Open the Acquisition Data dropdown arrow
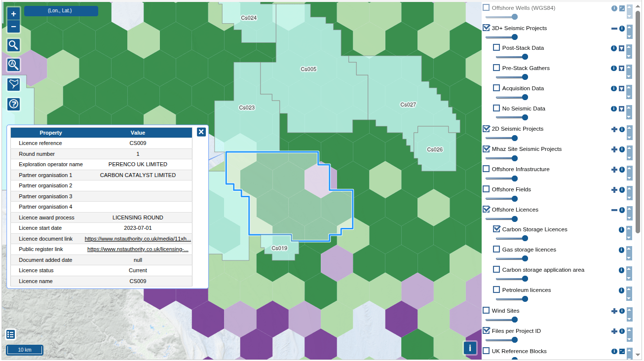The height and width of the screenshot is (361, 644). point(622,89)
